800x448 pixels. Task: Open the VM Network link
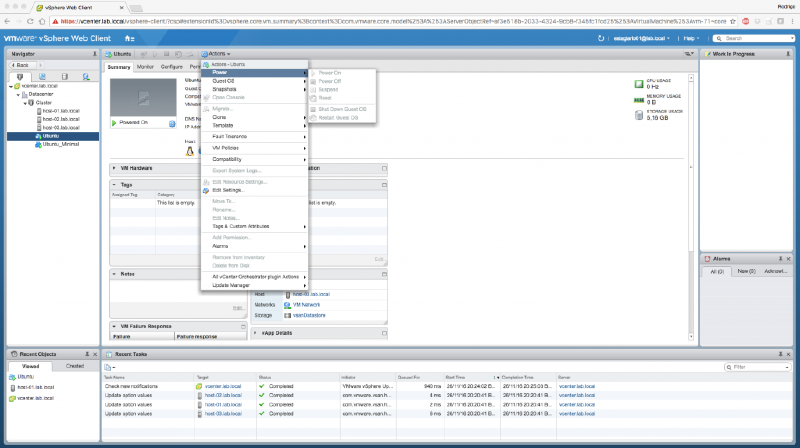click(306, 305)
